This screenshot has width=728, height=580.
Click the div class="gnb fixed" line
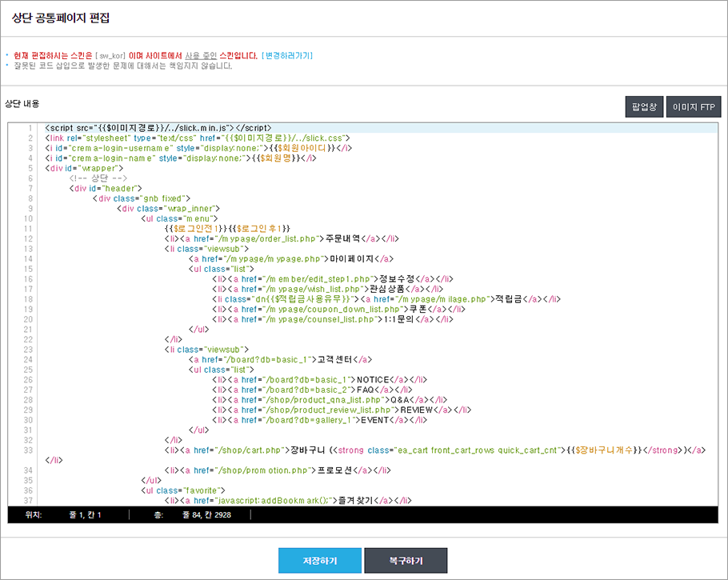(x=142, y=198)
